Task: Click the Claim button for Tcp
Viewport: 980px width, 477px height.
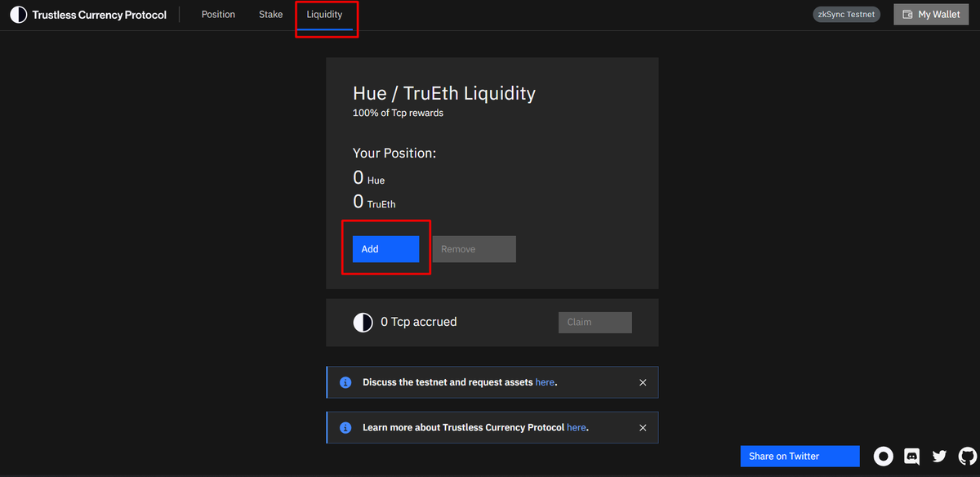Action: click(x=595, y=322)
